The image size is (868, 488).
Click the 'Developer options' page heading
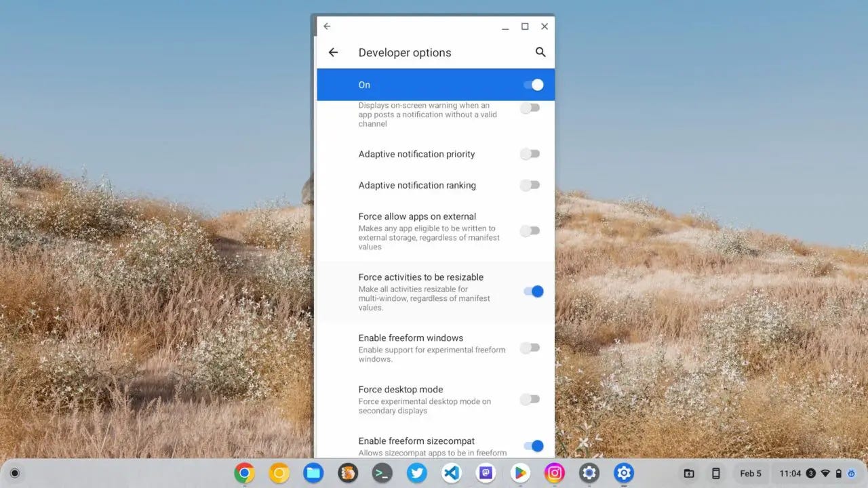(405, 52)
